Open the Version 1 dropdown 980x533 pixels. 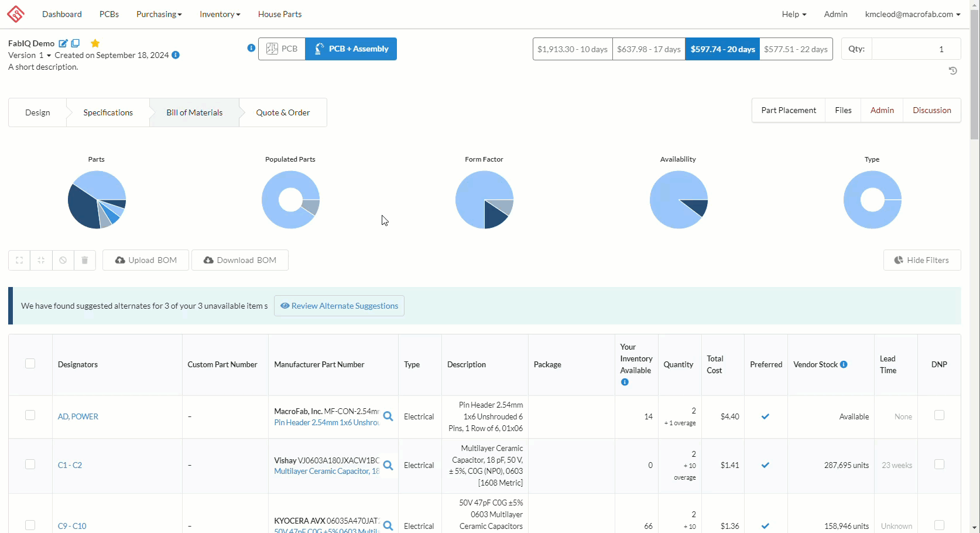point(29,55)
